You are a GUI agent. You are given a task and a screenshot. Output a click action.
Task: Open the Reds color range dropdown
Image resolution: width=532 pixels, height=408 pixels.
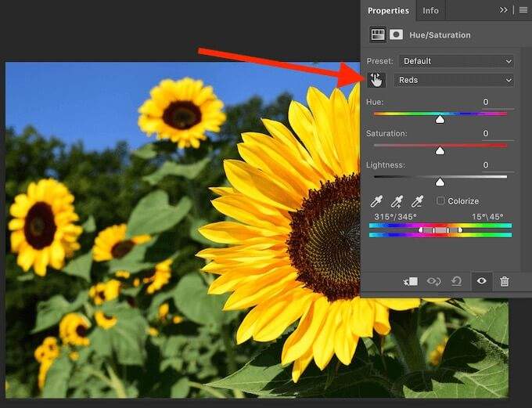pyautogui.click(x=453, y=80)
